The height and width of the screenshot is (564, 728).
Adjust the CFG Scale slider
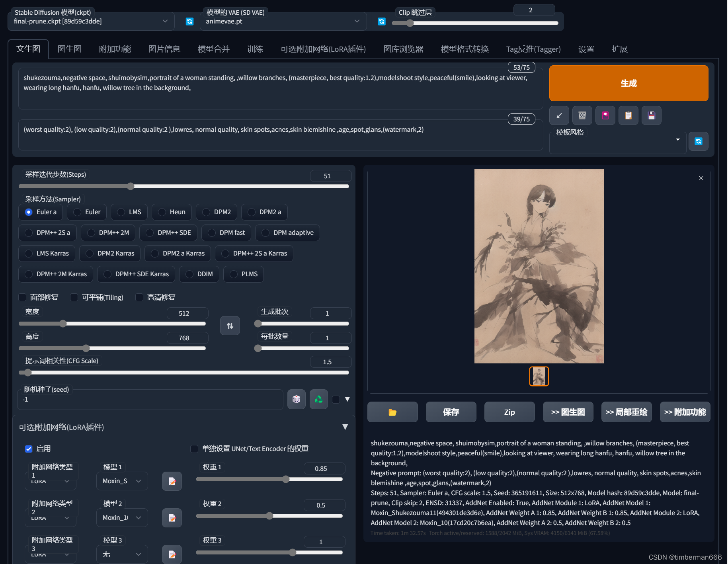(x=184, y=373)
